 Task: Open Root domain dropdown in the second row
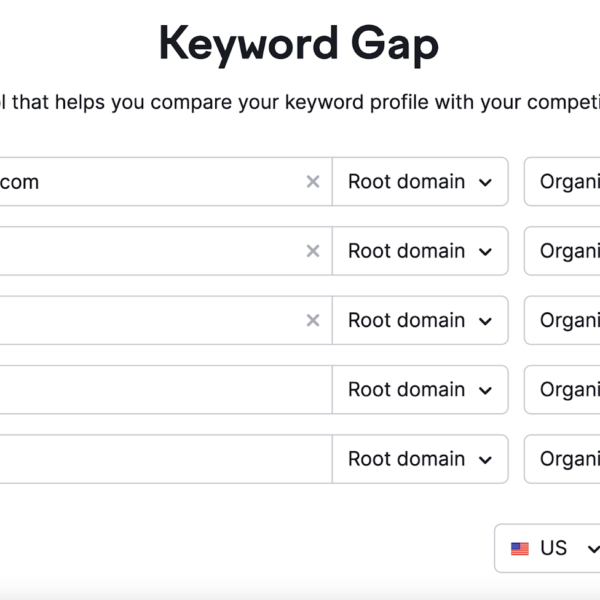coord(420,251)
